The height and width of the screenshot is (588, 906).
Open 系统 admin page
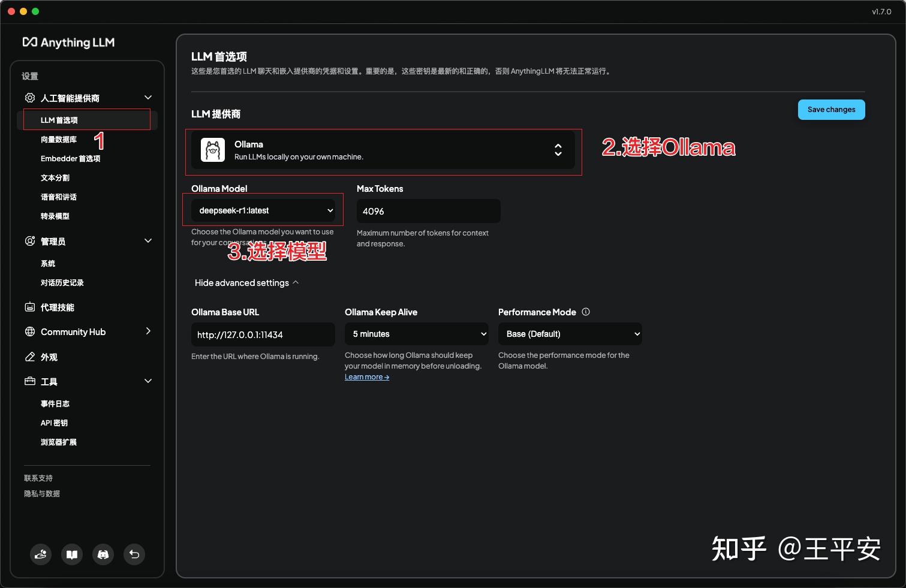(48, 263)
